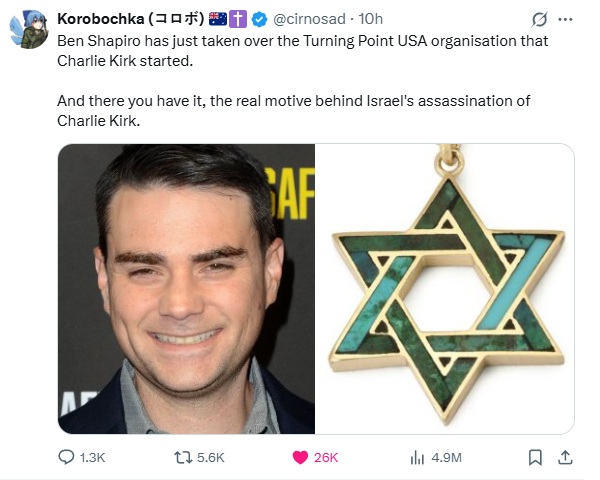The height and width of the screenshot is (480, 600).
Task: Click the 4.9M views count
Action: 447,457
